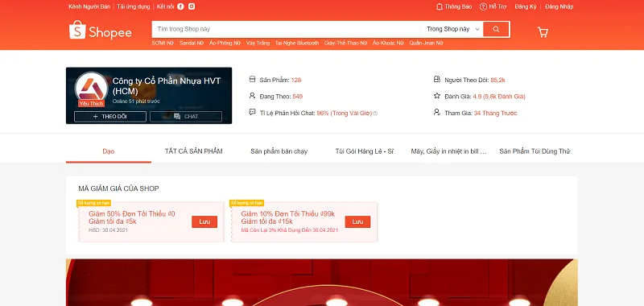
Task: Open the Túi Gói Hàng Lẻ - Sỉ tab
Action: pyautogui.click(x=365, y=151)
